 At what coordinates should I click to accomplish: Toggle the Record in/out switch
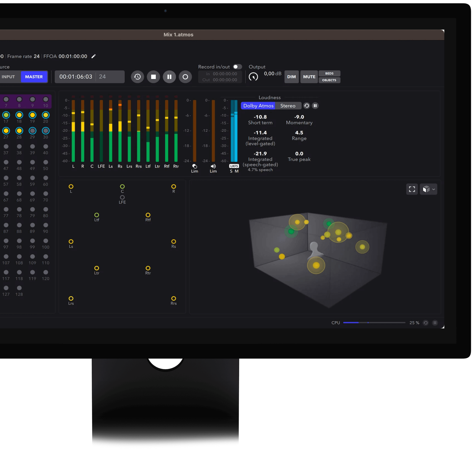(237, 67)
